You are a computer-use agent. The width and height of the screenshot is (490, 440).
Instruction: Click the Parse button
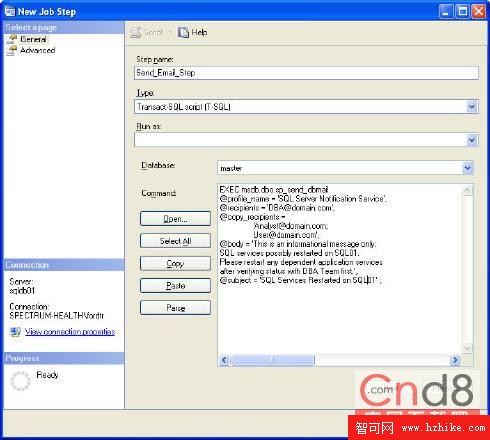(175, 308)
